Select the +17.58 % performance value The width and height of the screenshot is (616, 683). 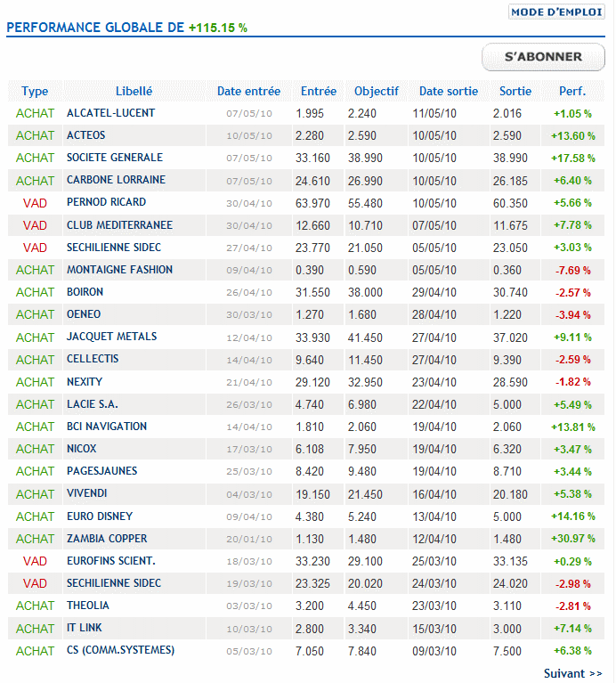click(x=573, y=158)
